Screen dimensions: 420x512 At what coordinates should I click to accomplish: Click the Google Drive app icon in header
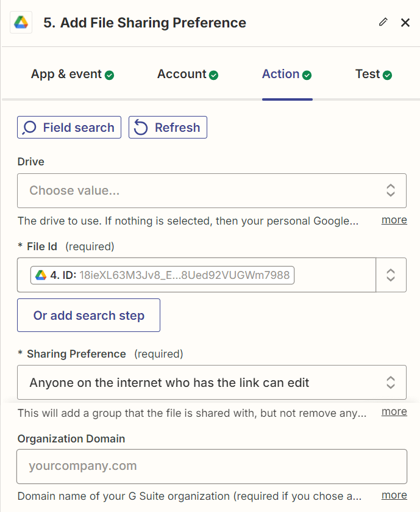(21, 23)
